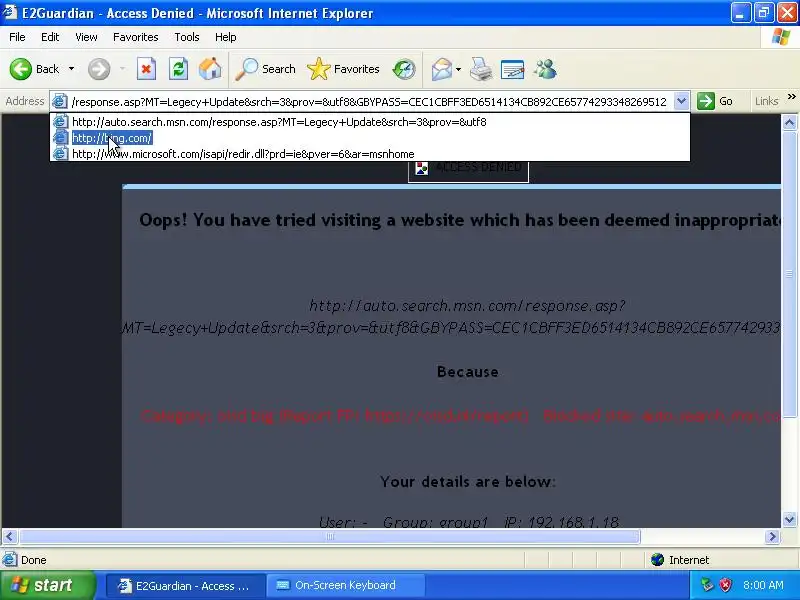This screenshot has width=800, height=600.
Task: Open the Favorites star panel
Action: [x=343, y=69]
